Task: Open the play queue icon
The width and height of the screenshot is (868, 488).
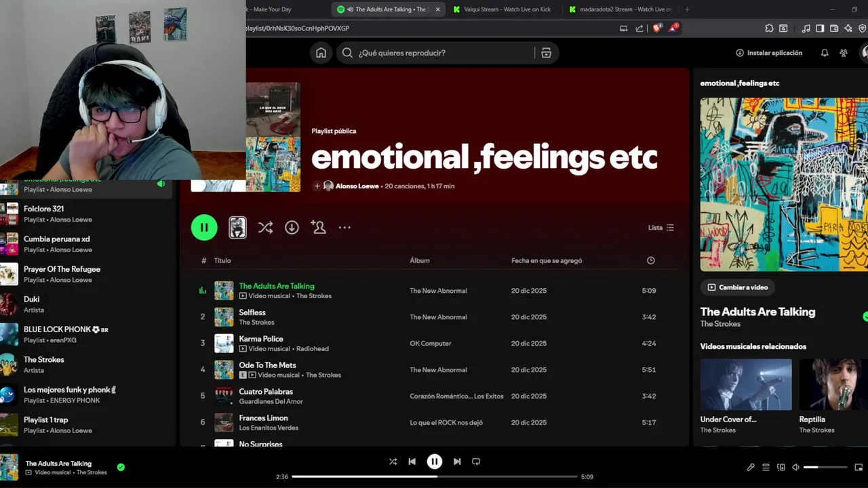Action: click(766, 467)
